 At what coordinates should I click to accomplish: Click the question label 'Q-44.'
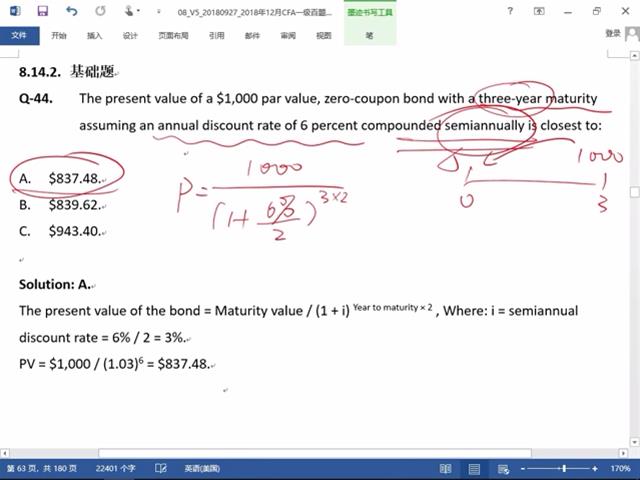point(36,98)
